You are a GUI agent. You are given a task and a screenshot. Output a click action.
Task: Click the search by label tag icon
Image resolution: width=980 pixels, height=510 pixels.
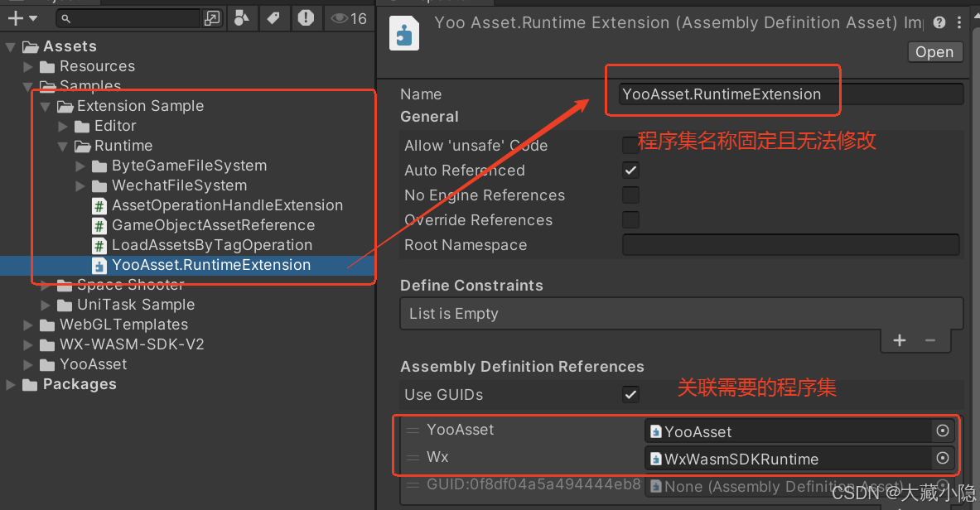click(273, 19)
